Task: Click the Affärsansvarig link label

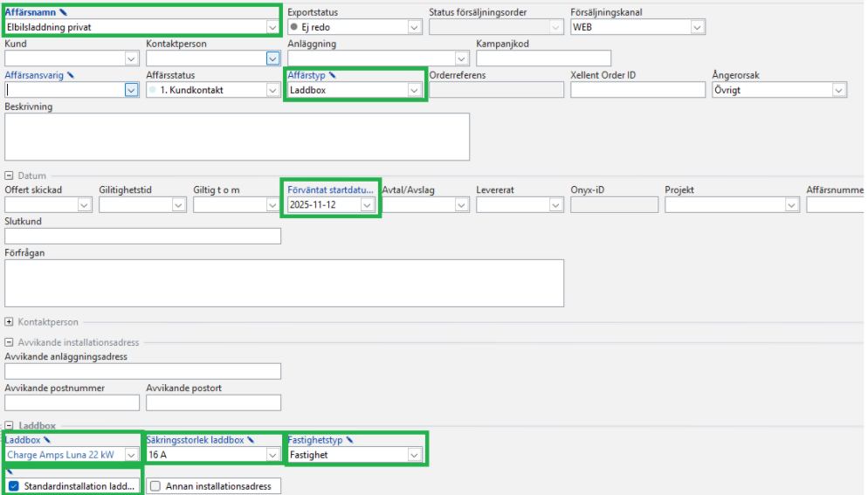Action: click(x=34, y=75)
